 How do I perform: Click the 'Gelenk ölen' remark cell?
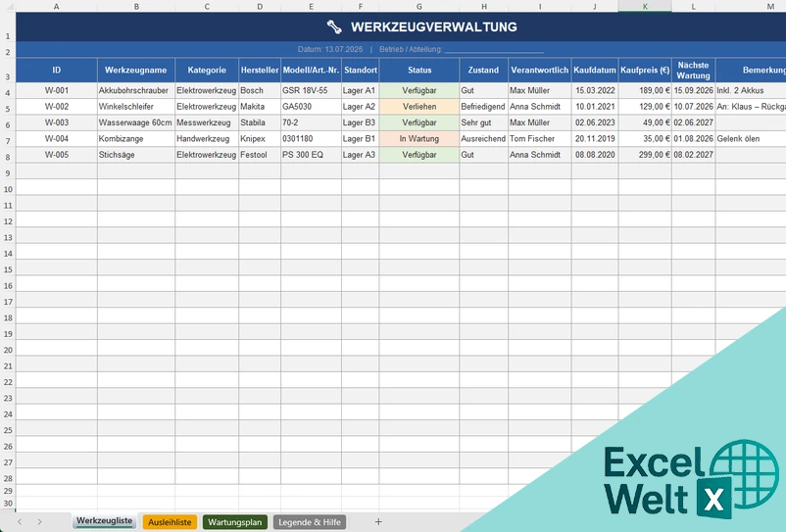751,139
